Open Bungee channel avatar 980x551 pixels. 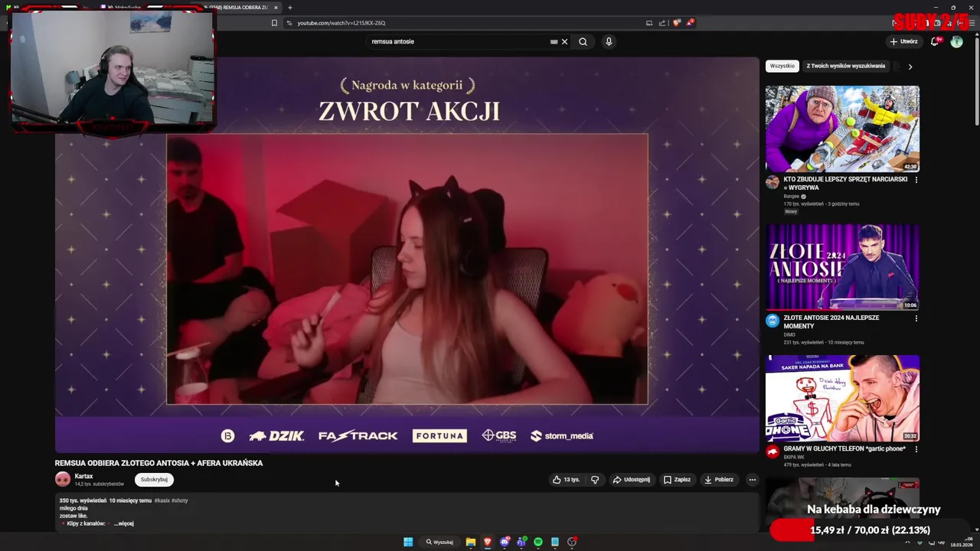click(x=773, y=182)
